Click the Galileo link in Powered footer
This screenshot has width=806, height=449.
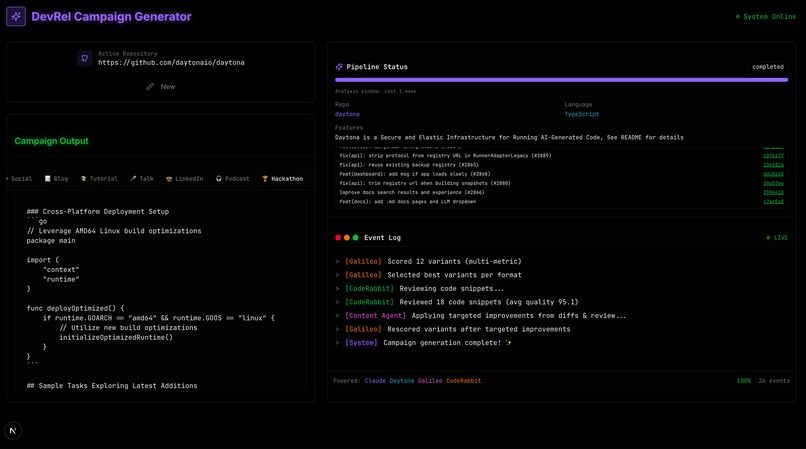click(430, 381)
